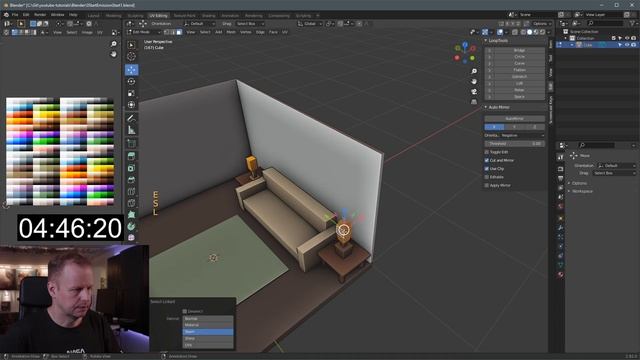640x360 pixels.
Task: Select the Rotate tool
Action: coord(131,82)
